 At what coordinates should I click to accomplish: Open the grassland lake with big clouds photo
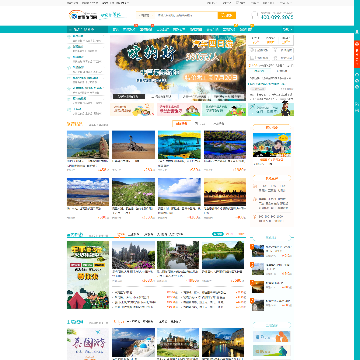tap(179, 192)
